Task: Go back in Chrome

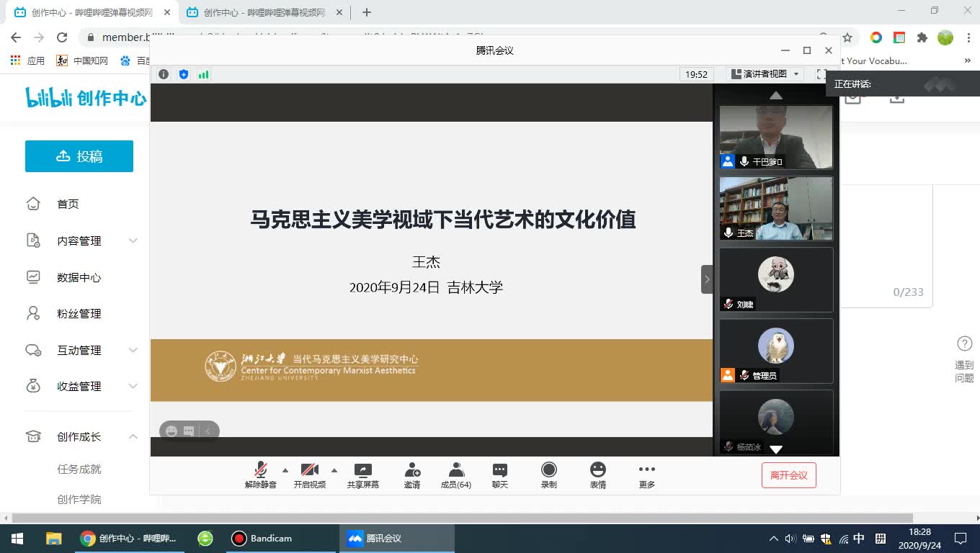Action: [16, 37]
